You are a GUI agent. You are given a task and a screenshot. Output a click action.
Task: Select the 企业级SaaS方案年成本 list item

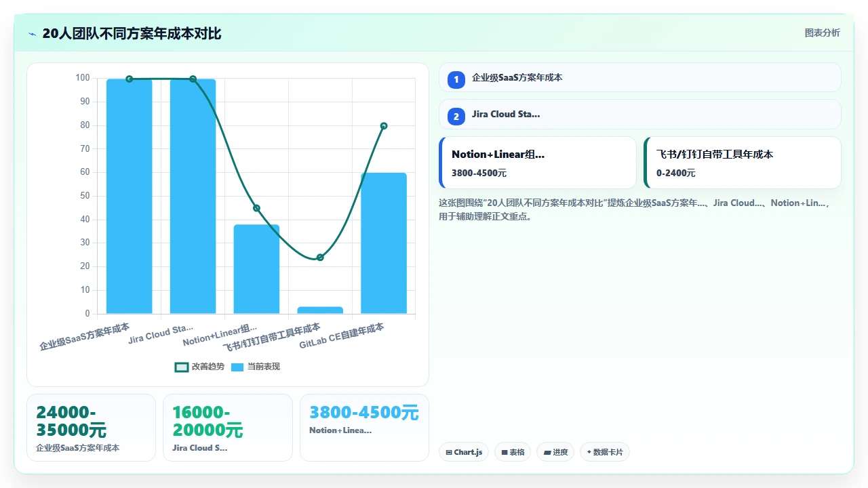point(640,77)
